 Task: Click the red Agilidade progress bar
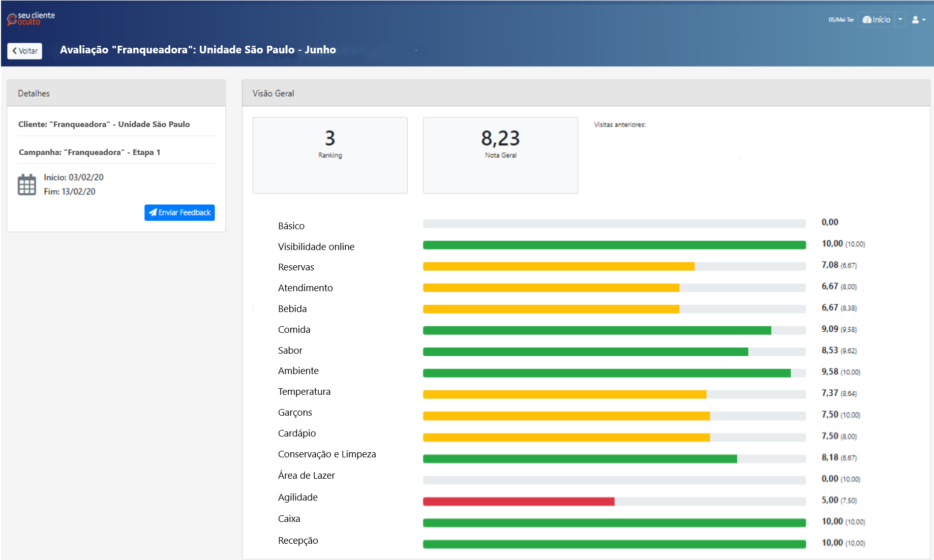(x=519, y=502)
